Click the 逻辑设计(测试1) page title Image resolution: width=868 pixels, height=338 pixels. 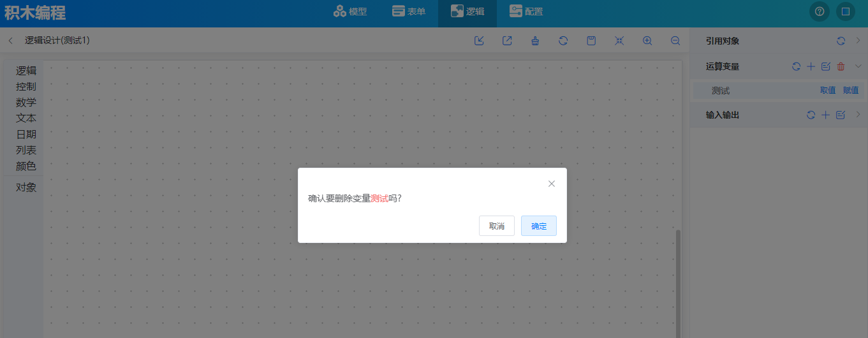57,41
